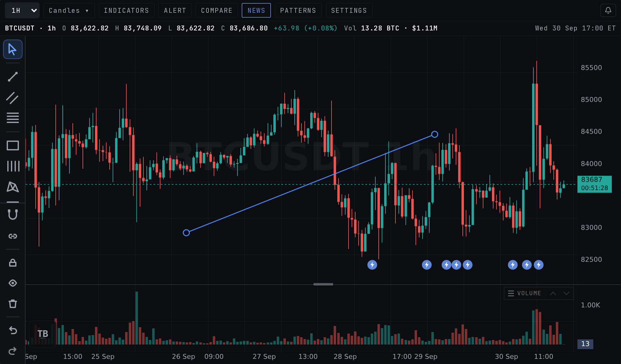
Task: Select the horizontal lines Fibonacci tool
Action: (x=13, y=118)
